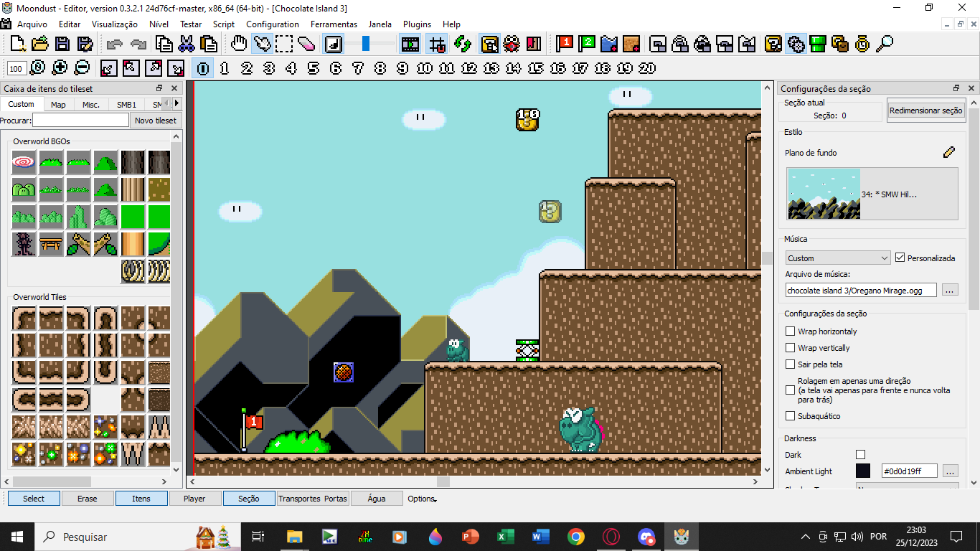Pick the eraser tool
Screen dimensions: 980x551
[306, 44]
